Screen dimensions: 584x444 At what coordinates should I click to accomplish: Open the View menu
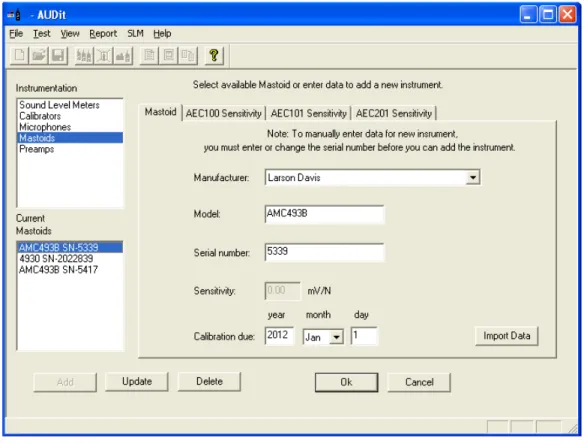click(70, 34)
